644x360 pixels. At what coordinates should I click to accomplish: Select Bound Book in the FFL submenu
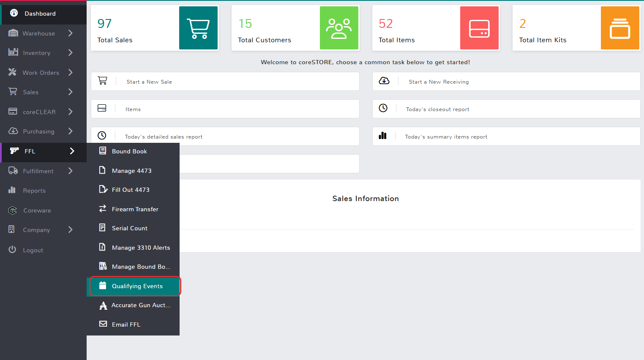tap(129, 151)
